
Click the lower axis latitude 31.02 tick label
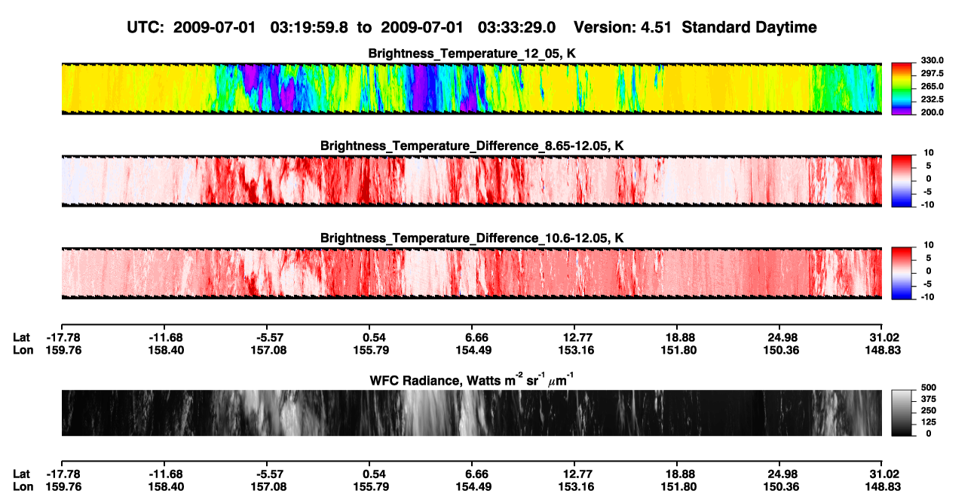click(884, 474)
